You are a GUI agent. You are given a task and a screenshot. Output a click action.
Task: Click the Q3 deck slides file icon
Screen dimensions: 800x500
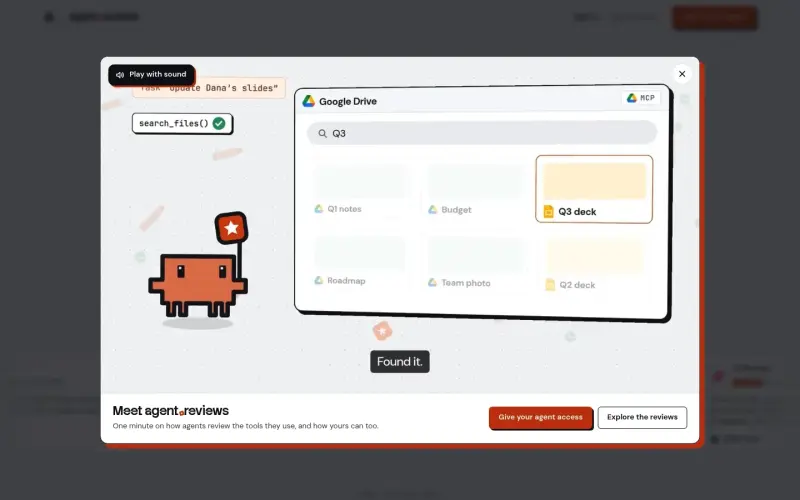pyautogui.click(x=548, y=211)
